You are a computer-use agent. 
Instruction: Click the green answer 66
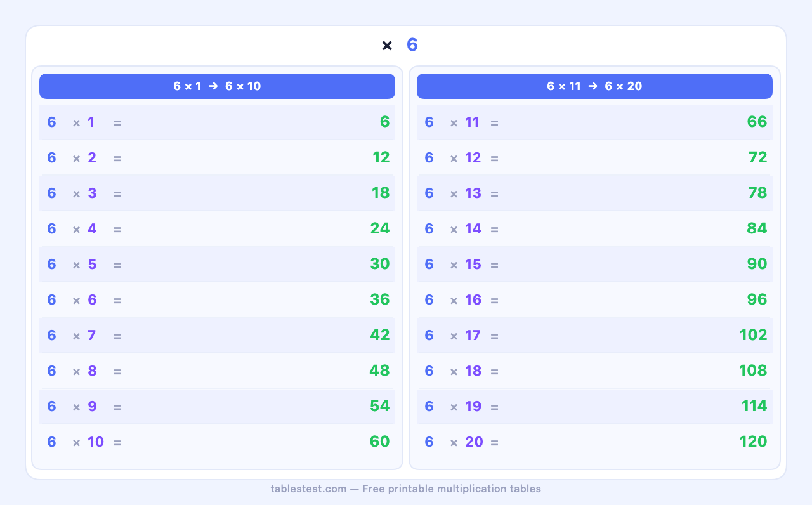click(757, 122)
